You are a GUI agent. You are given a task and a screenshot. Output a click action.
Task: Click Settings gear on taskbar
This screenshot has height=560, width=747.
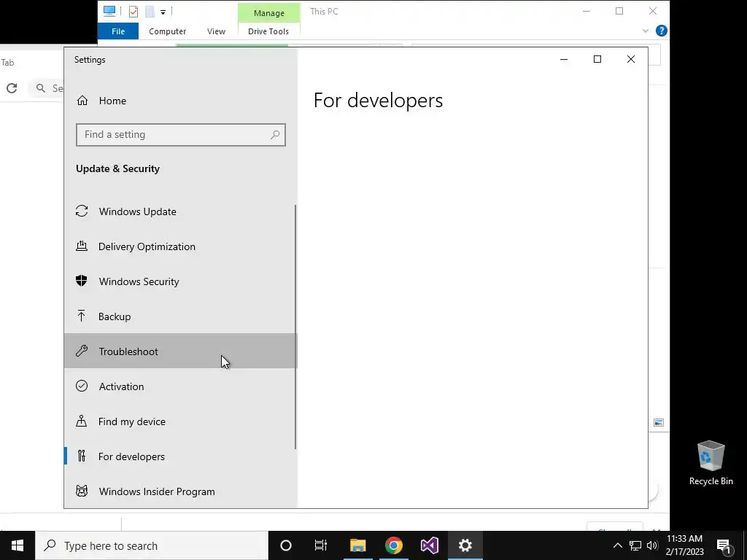[x=465, y=545]
